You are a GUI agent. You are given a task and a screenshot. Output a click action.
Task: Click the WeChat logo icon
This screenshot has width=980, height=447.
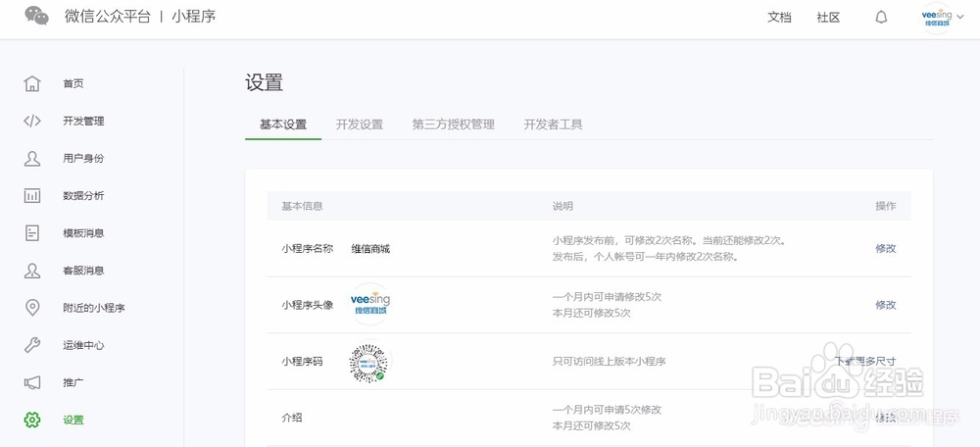[36, 16]
